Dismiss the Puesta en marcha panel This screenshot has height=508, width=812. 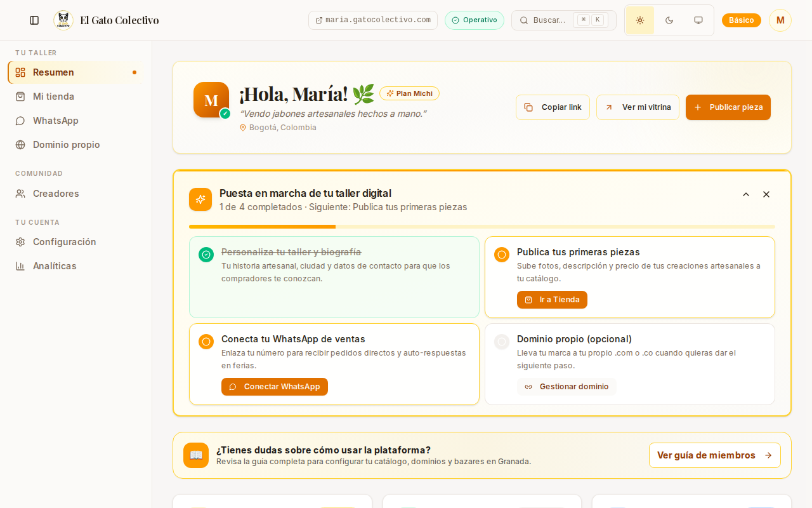point(766,194)
